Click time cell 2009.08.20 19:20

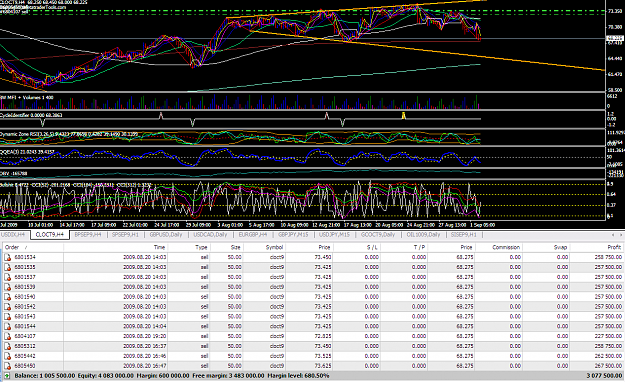145,336
